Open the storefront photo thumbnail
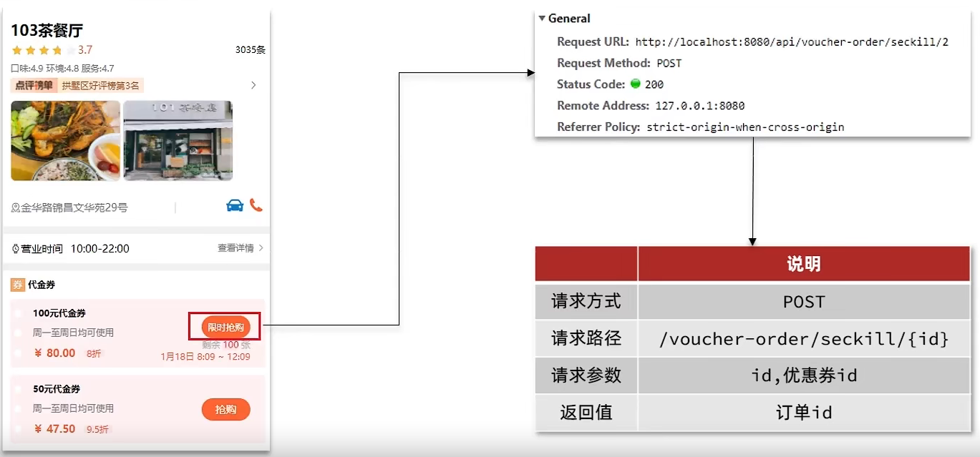This screenshot has height=457, width=980. [178, 140]
